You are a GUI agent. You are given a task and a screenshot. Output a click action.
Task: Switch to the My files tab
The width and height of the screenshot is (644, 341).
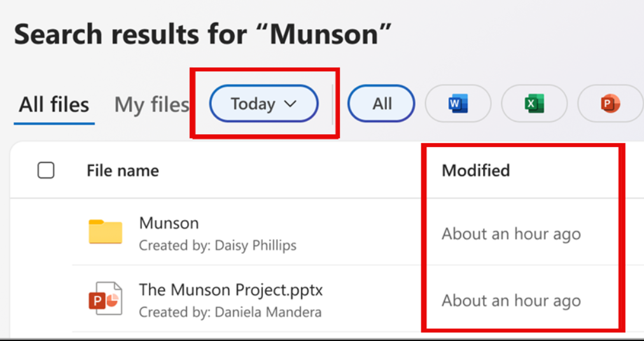[x=151, y=104]
